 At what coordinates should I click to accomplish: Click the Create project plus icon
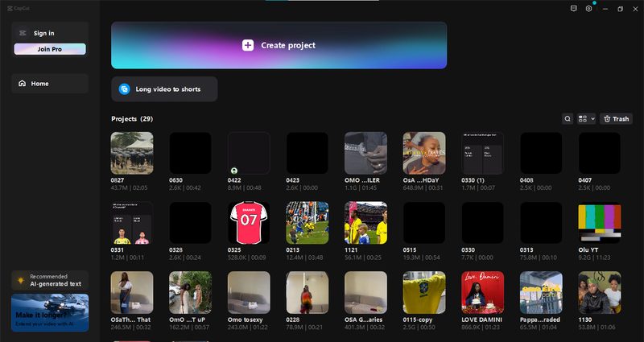[x=248, y=45]
